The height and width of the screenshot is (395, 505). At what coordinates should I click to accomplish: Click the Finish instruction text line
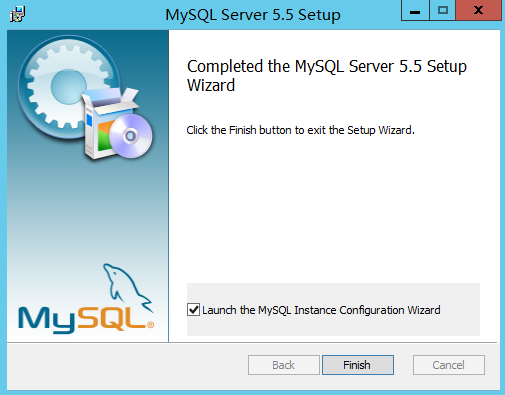[x=300, y=130]
